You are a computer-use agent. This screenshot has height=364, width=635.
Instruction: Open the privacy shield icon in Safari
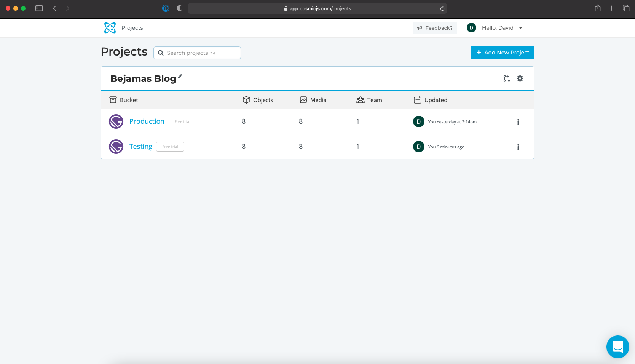point(180,8)
